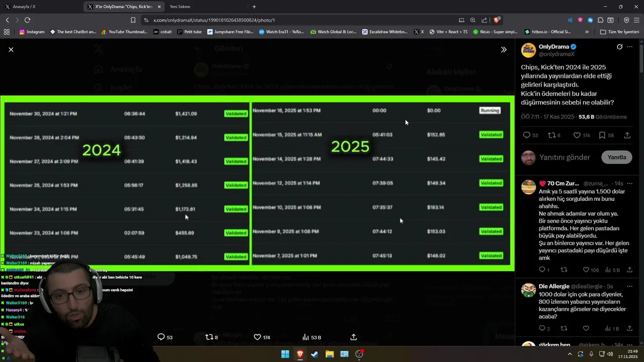The width and height of the screenshot is (644, 362).
Task: Click 53,6 B Görüntüleme text
Action: click(x=602, y=117)
